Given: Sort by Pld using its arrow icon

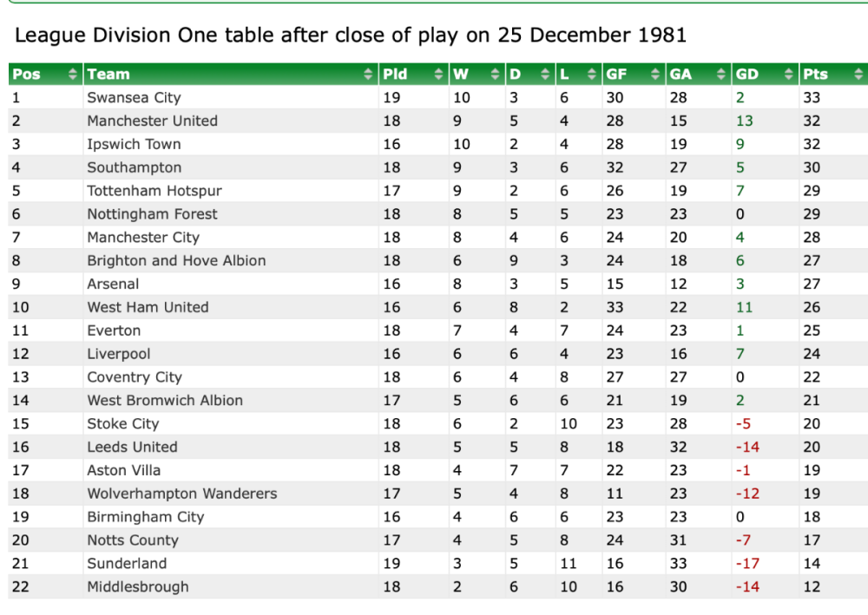Looking at the screenshot, I should click(438, 75).
